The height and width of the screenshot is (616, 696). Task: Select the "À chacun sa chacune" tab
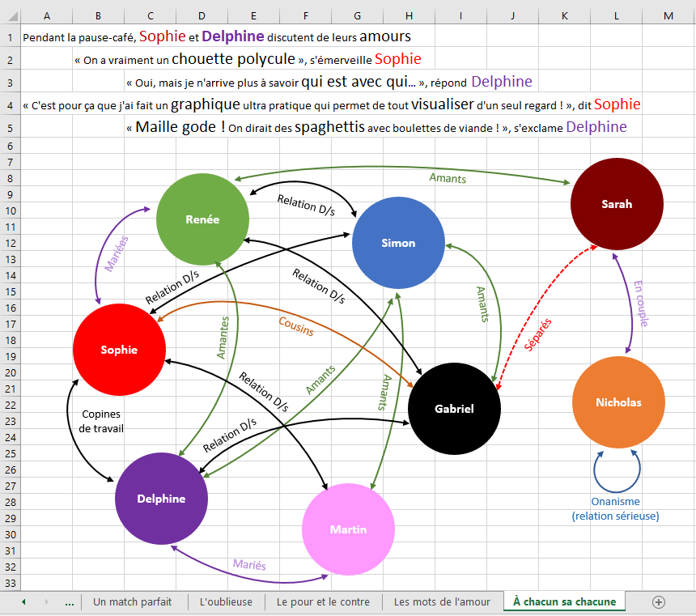pos(564,601)
